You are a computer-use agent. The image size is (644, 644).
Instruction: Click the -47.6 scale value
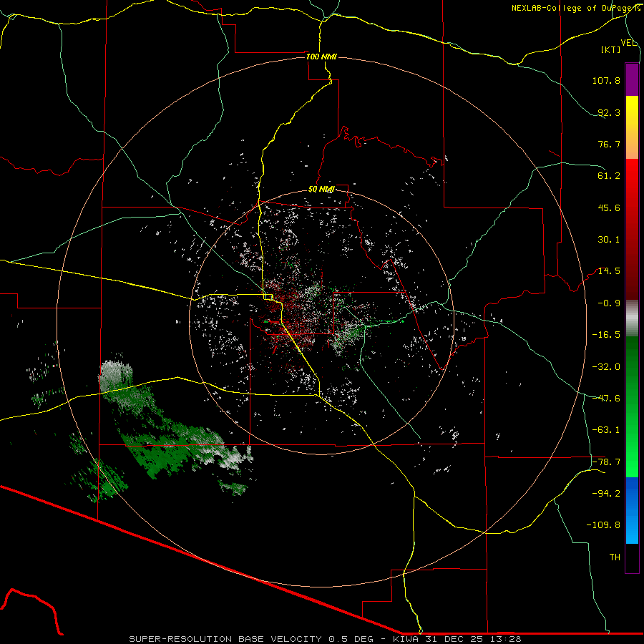606,399
